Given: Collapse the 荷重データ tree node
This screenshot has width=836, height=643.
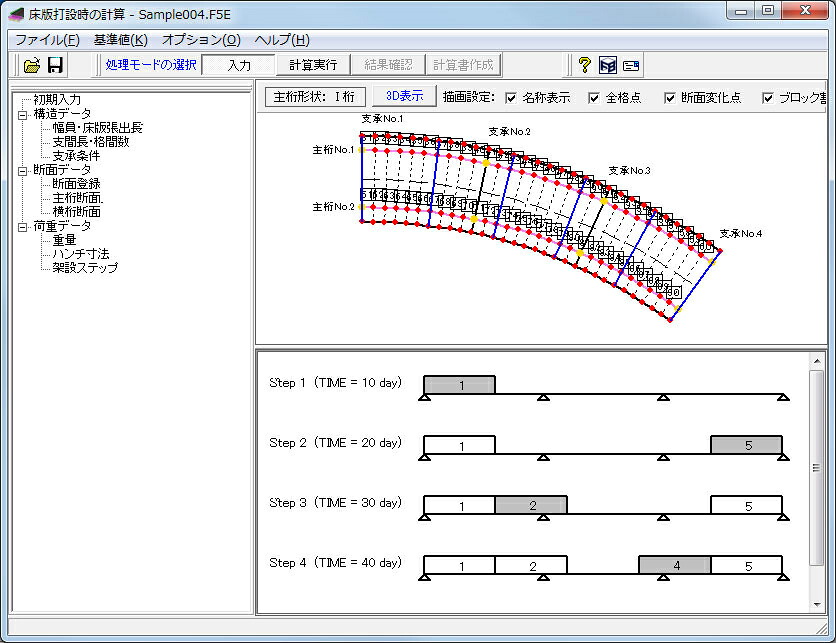Looking at the screenshot, I should point(22,227).
